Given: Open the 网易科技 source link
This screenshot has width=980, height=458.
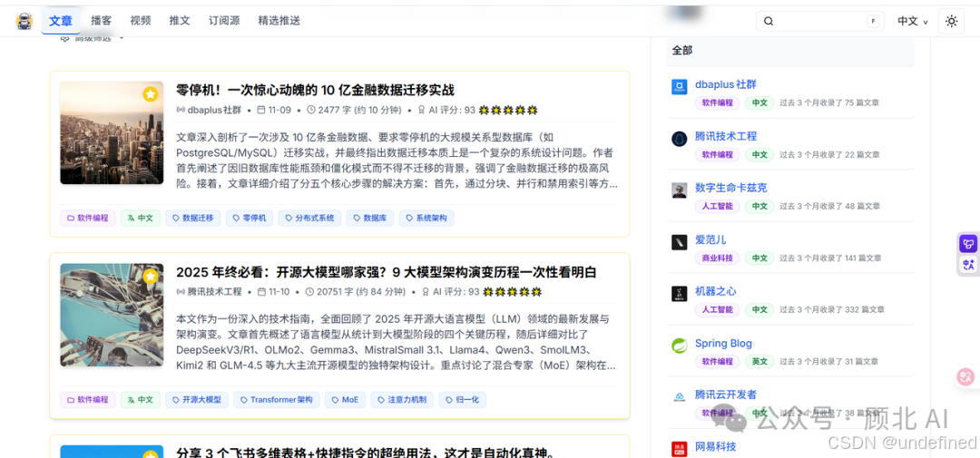Looking at the screenshot, I should (x=716, y=447).
